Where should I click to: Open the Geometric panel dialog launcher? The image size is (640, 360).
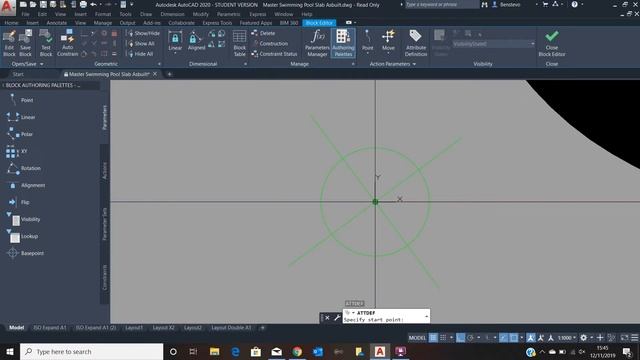(x=159, y=64)
